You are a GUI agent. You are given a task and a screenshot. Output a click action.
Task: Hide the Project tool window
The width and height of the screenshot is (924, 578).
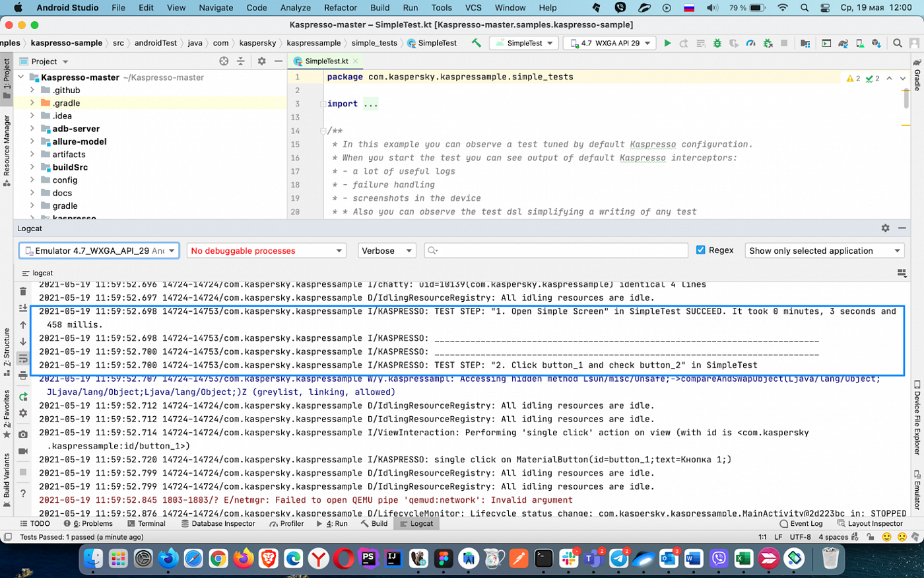pos(279,61)
